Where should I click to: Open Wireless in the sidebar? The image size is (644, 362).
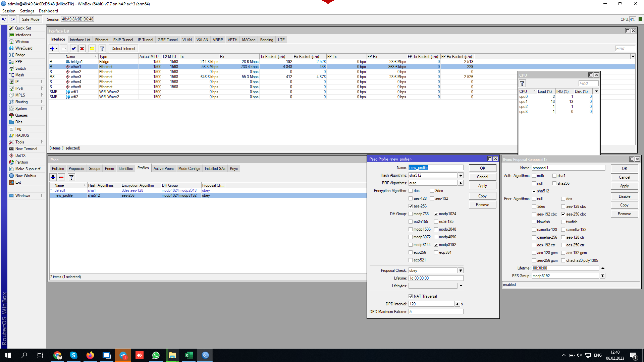pos(22,42)
